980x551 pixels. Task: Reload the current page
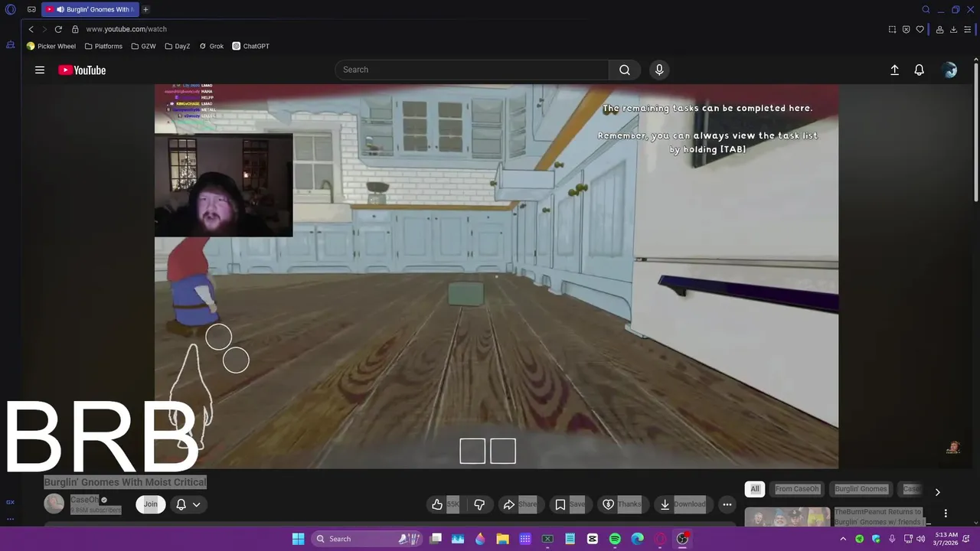pos(58,29)
